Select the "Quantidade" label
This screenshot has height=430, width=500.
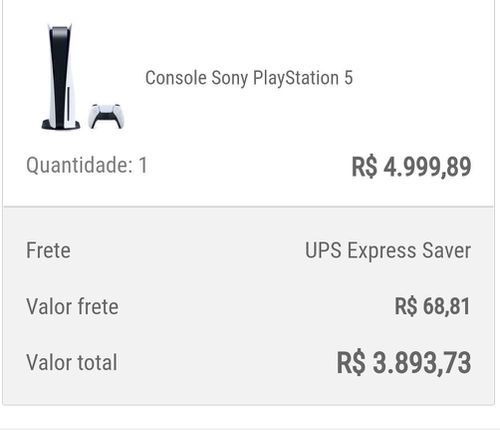[79, 165]
